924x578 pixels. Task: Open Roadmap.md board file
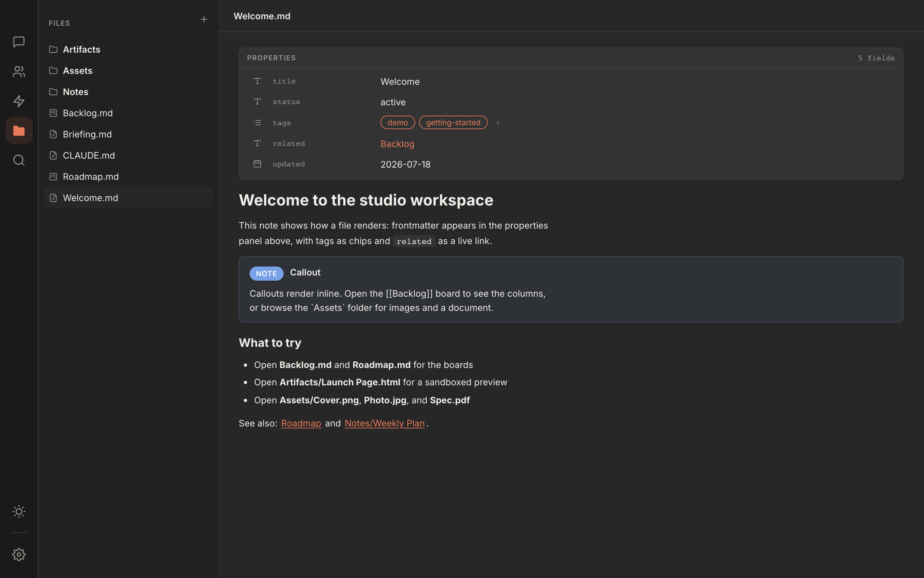click(x=128, y=177)
